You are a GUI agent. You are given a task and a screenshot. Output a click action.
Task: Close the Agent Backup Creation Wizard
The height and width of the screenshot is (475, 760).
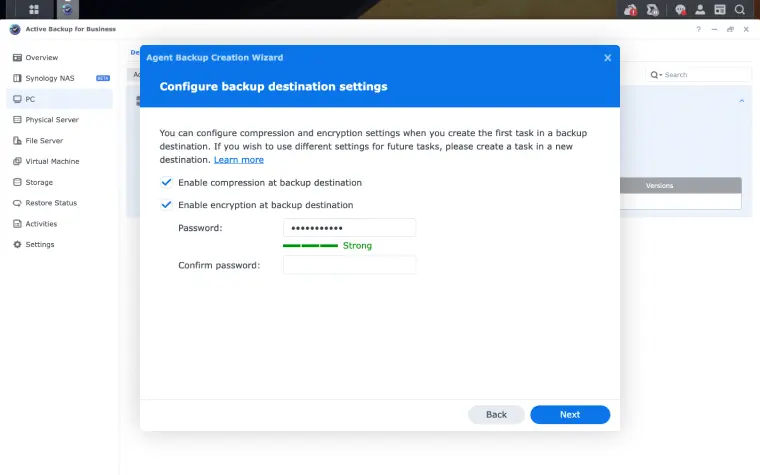[x=607, y=58]
